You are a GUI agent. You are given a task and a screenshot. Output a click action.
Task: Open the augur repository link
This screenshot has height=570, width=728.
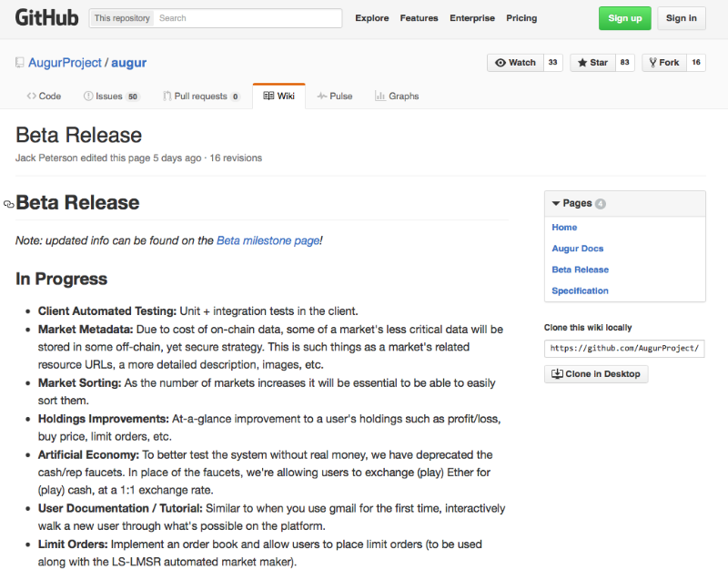click(x=128, y=63)
